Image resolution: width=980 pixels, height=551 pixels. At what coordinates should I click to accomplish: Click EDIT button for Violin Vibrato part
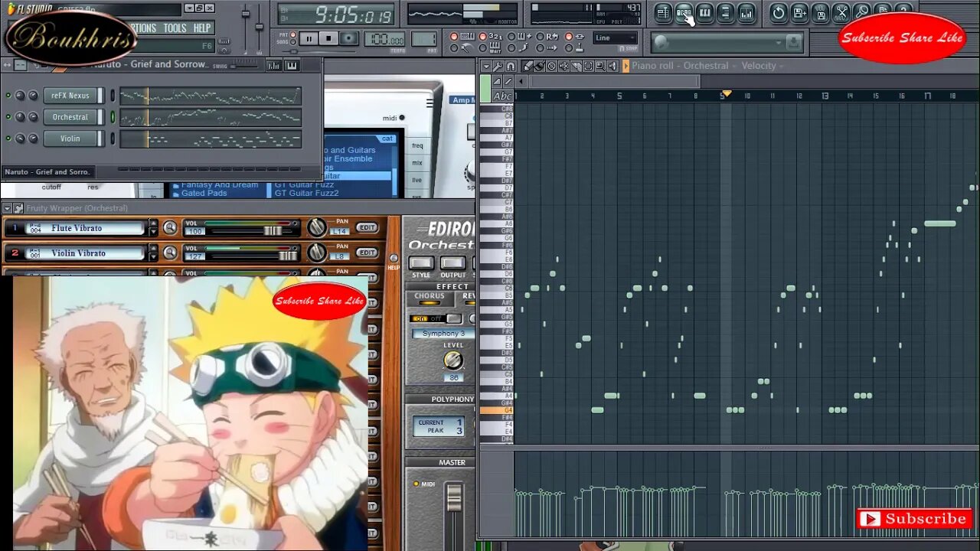367,253
